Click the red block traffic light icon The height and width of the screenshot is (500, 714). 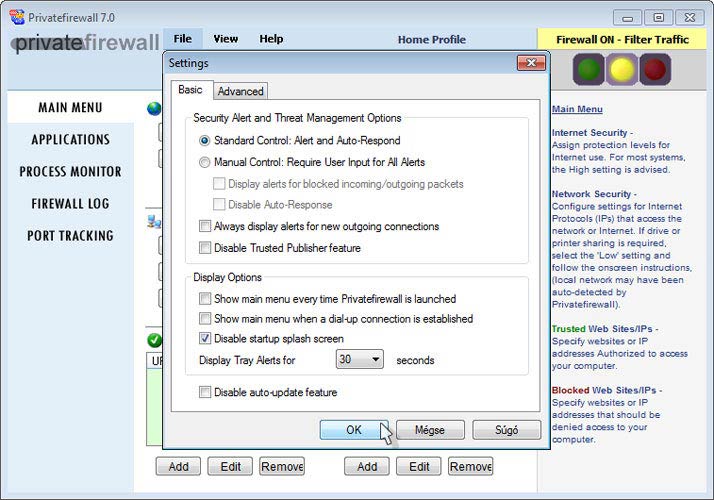655,70
